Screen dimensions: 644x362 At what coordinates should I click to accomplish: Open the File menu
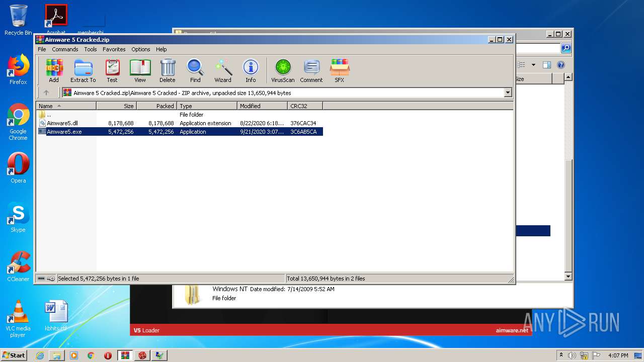click(42, 49)
